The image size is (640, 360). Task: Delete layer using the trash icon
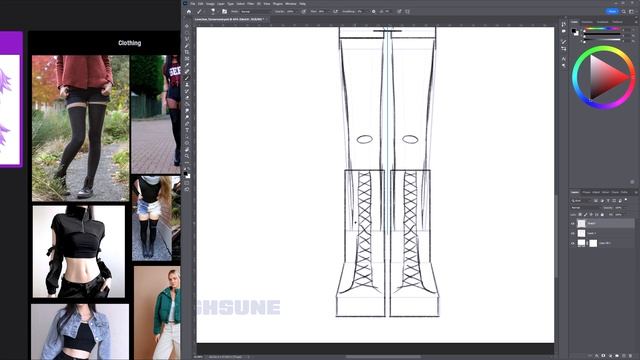631,356
